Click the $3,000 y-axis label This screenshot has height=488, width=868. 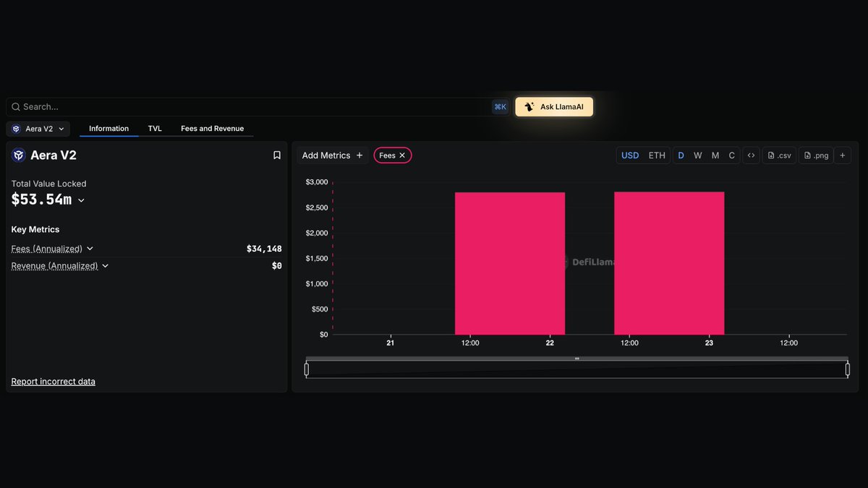(315, 182)
